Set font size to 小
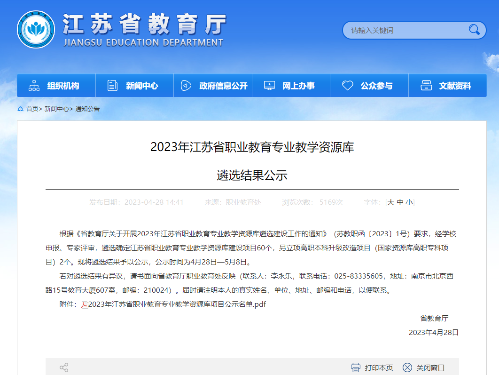The height and width of the screenshot is (375, 500). pyautogui.click(x=409, y=202)
